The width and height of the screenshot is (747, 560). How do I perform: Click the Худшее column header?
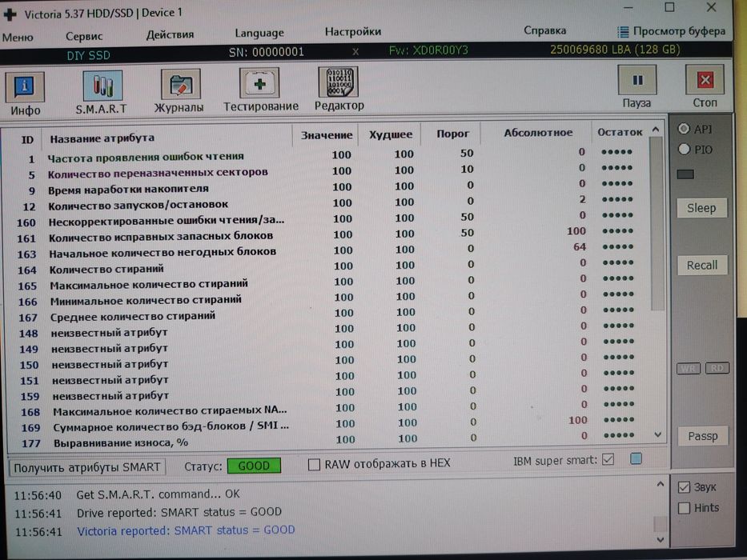(391, 134)
